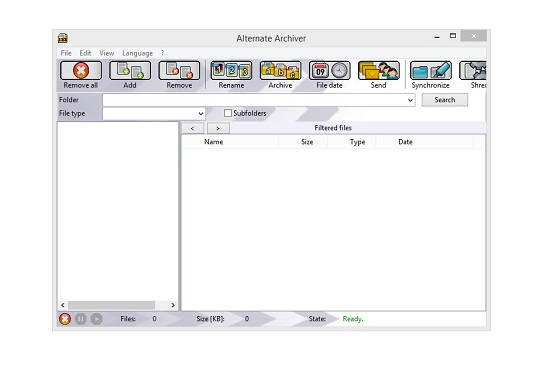The height and width of the screenshot is (382, 550).
Task: Click the red cancel icon in status bar
Action: (65, 319)
